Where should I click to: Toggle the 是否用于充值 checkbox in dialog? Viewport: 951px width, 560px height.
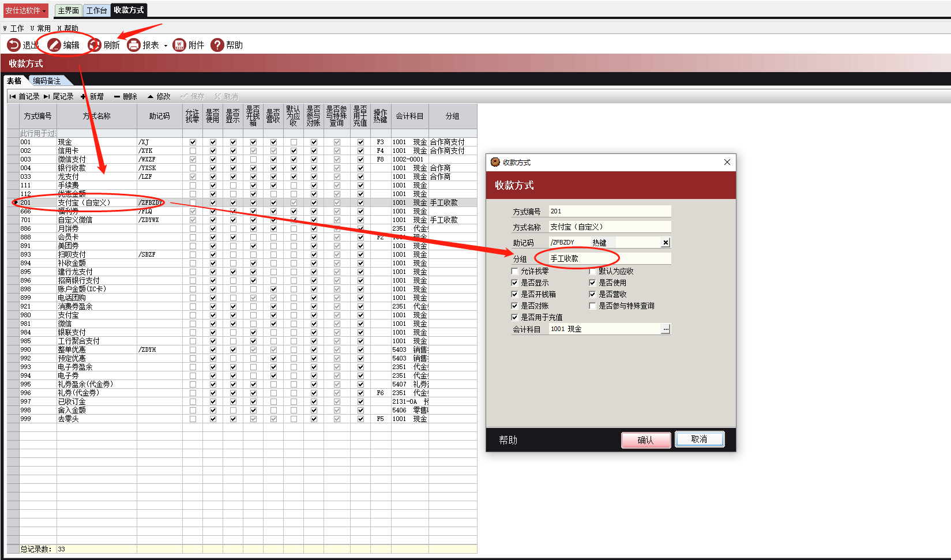tap(514, 317)
